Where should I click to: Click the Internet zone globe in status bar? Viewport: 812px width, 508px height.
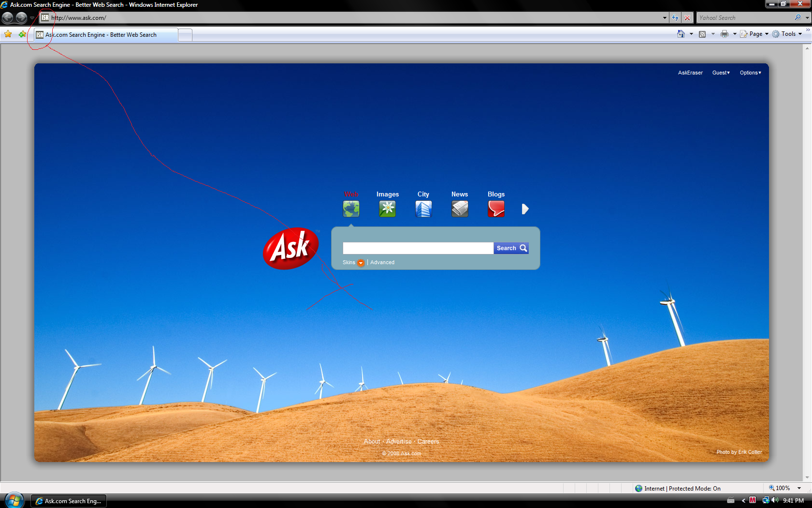click(x=639, y=489)
